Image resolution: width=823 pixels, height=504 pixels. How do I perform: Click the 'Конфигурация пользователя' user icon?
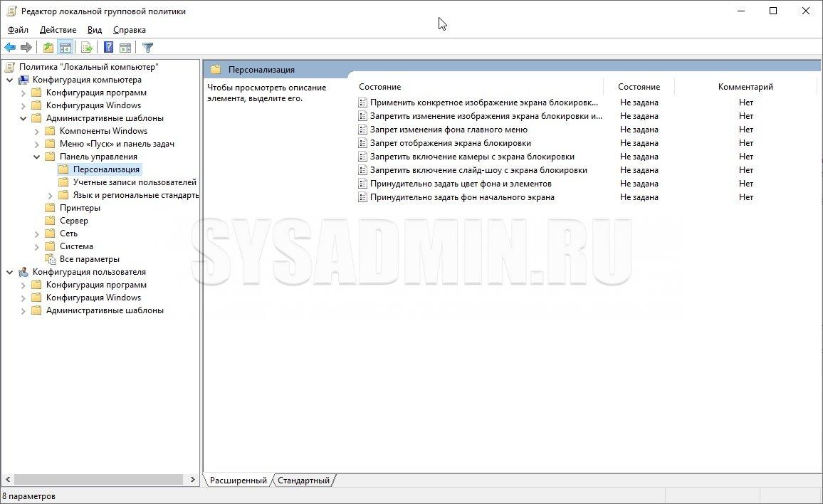pyautogui.click(x=23, y=272)
